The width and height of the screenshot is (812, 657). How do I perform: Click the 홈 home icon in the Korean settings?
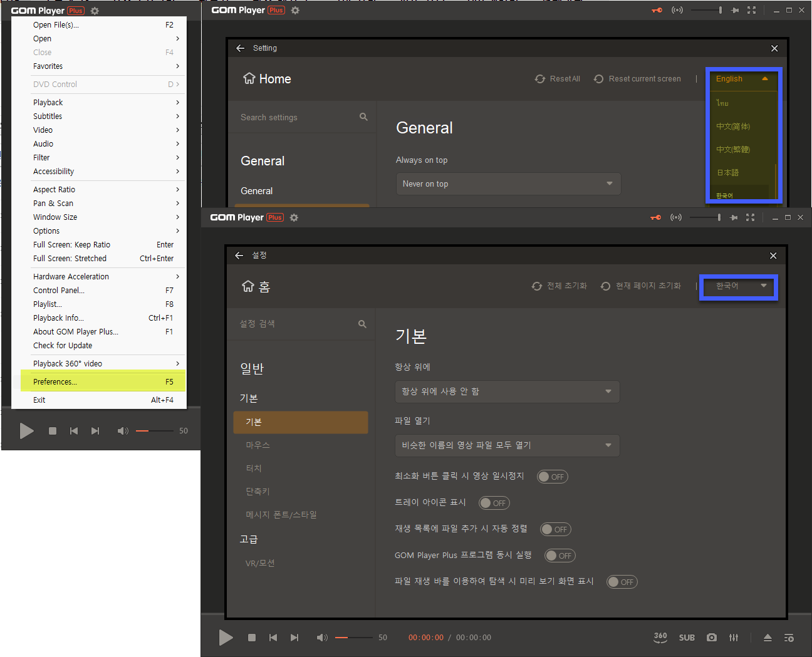[248, 286]
